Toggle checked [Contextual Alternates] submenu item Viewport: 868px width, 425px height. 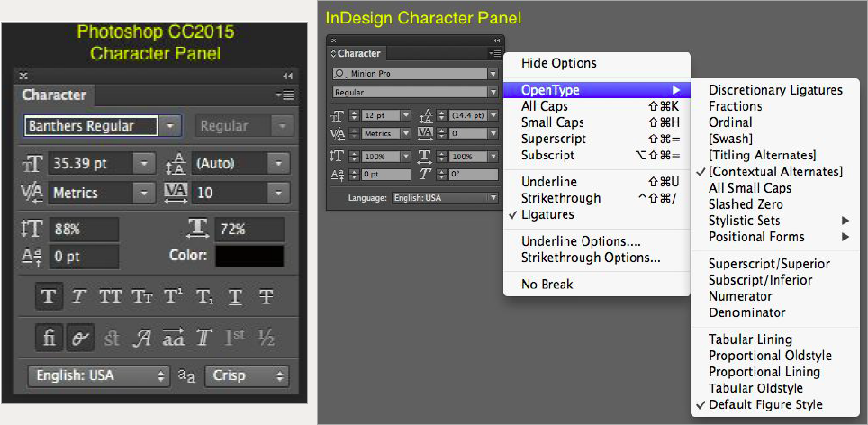click(x=775, y=172)
